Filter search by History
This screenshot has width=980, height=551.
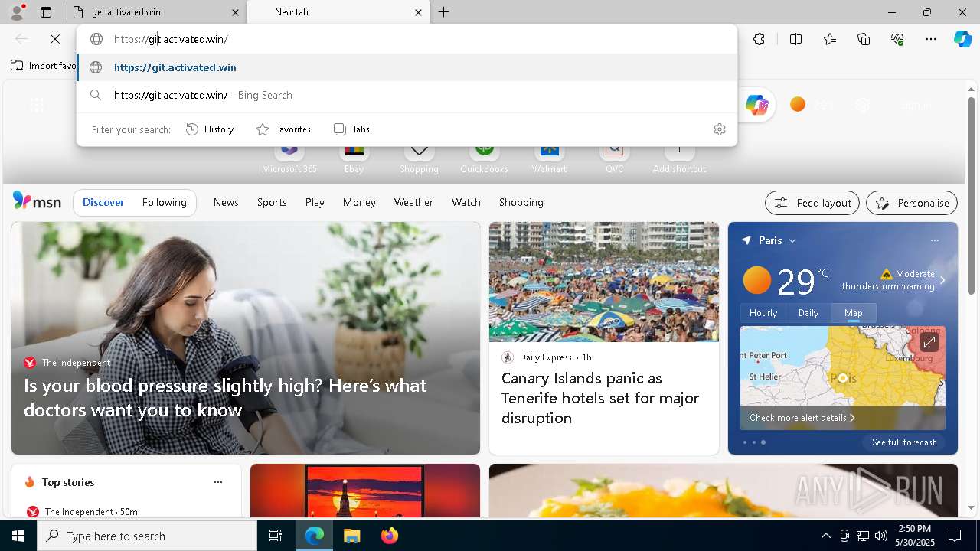(x=210, y=129)
